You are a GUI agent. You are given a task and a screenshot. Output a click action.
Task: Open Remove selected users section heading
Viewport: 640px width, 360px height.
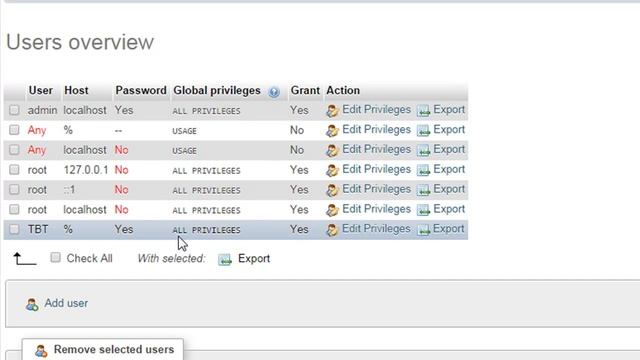[x=114, y=350]
